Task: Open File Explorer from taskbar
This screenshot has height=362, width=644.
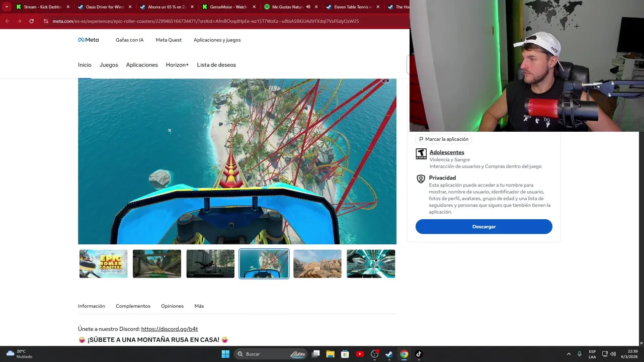Action: point(331,354)
